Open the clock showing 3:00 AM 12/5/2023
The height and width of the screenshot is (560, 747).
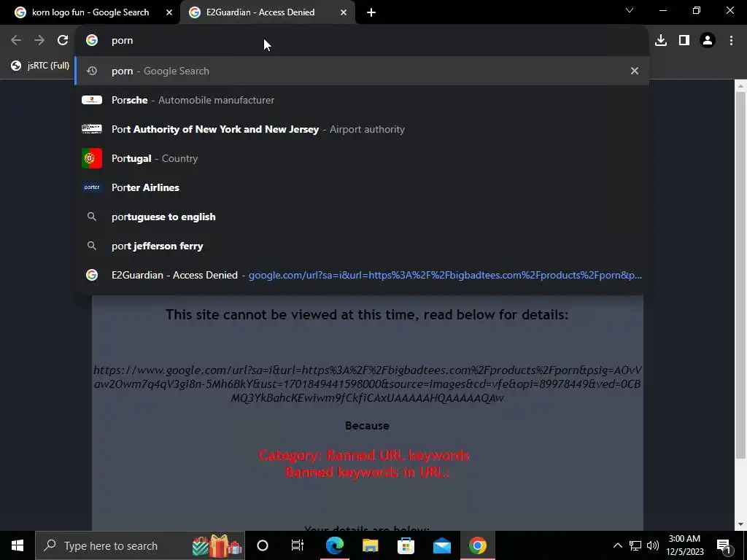click(684, 545)
